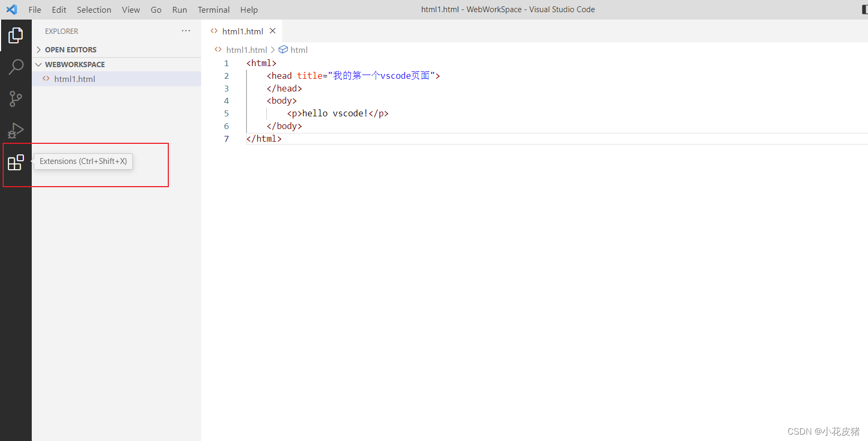The height and width of the screenshot is (441, 868).
Task: Click the opening <html> tag
Action: [261, 63]
